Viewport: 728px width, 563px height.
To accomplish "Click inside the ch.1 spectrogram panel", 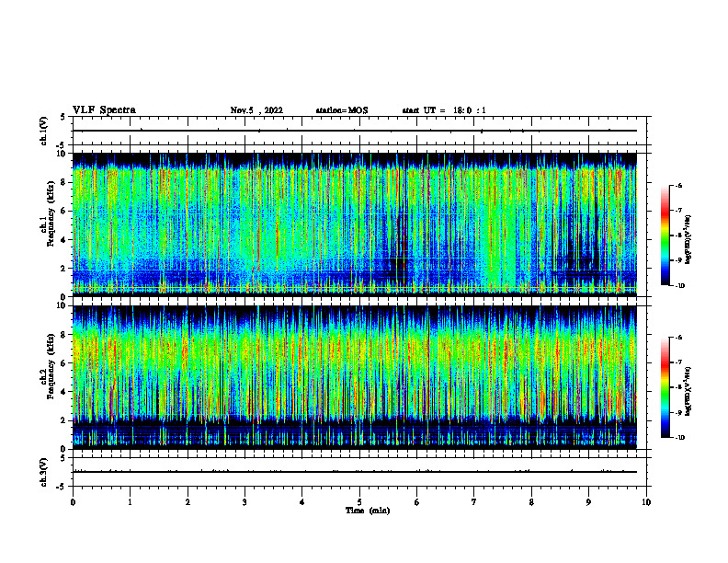I will pyautogui.click(x=354, y=224).
